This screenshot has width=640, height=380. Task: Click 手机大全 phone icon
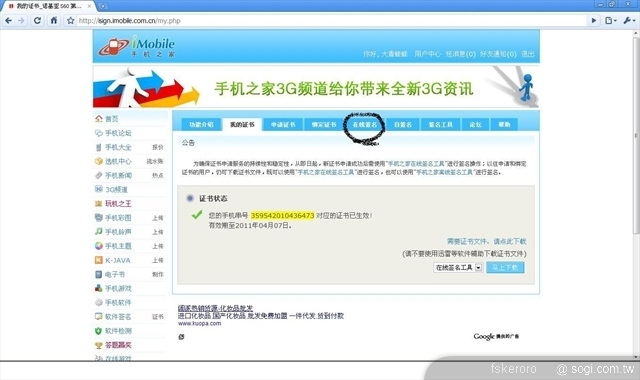tap(98, 147)
